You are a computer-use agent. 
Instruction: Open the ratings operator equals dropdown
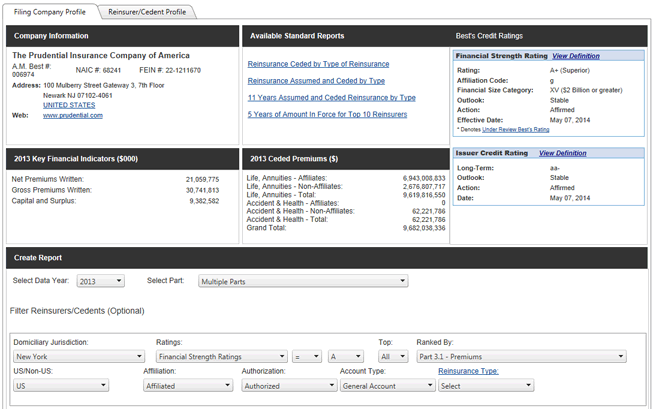[307, 357]
